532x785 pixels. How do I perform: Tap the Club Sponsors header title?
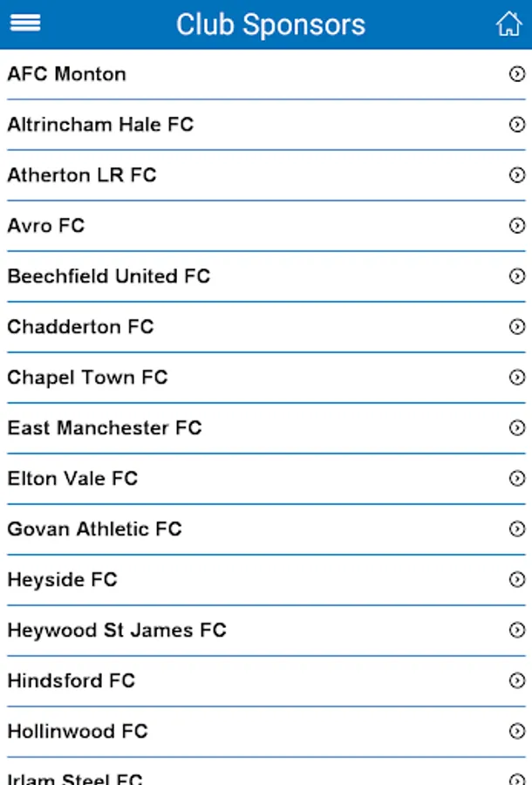[270, 24]
